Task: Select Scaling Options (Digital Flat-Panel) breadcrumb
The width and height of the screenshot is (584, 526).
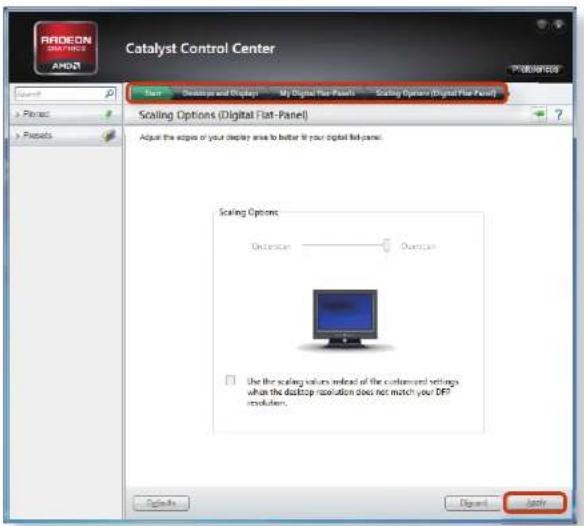Action: 436,93
